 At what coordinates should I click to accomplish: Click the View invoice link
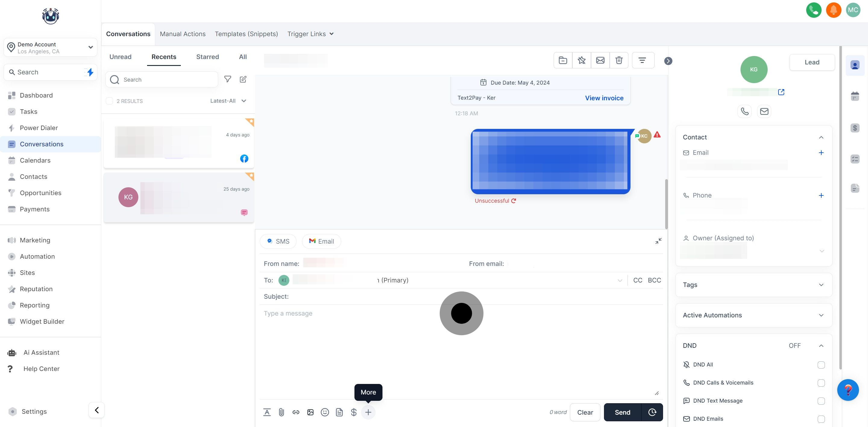[x=604, y=98]
